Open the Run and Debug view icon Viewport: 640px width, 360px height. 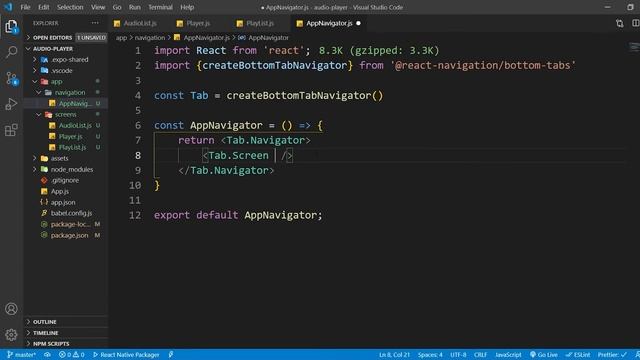pos(11,104)
